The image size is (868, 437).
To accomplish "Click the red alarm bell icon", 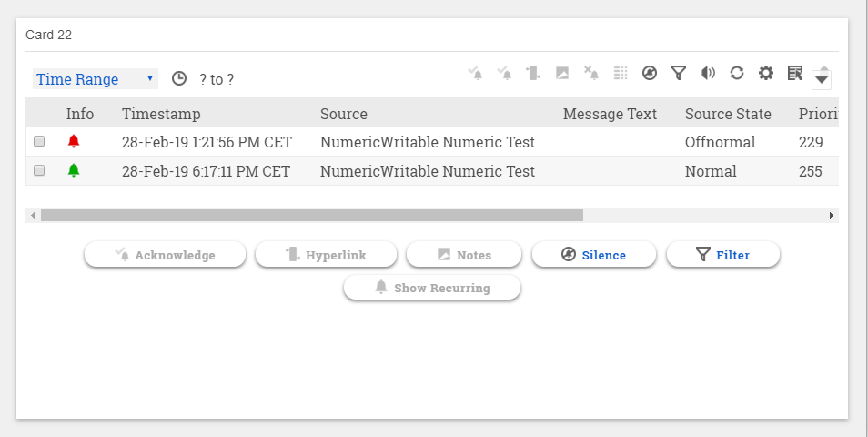I will [74, 142].
